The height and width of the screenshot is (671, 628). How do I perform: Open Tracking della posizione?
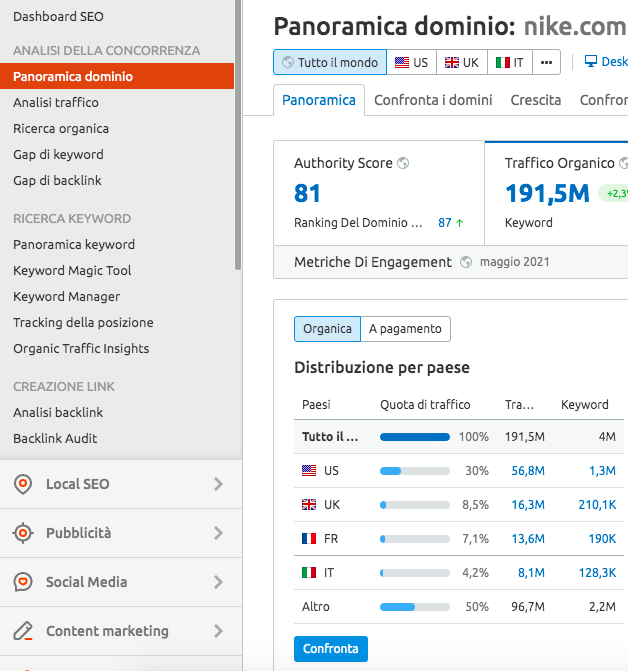83,322
